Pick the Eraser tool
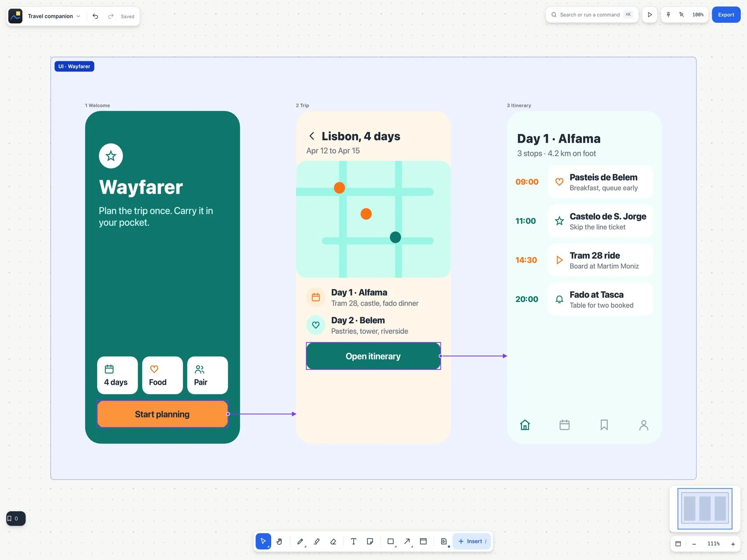The image size is (747, 560). click(x=333, y=542)
